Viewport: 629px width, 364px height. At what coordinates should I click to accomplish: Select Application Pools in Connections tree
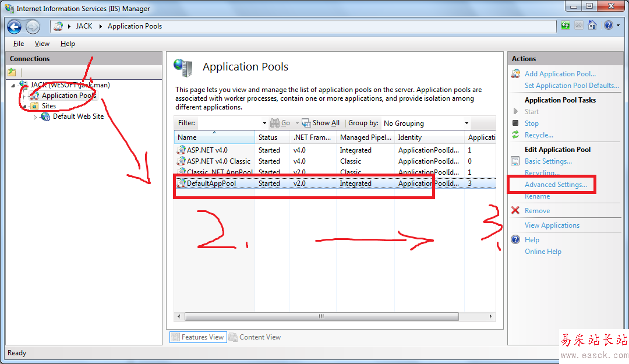pos(68,96)
